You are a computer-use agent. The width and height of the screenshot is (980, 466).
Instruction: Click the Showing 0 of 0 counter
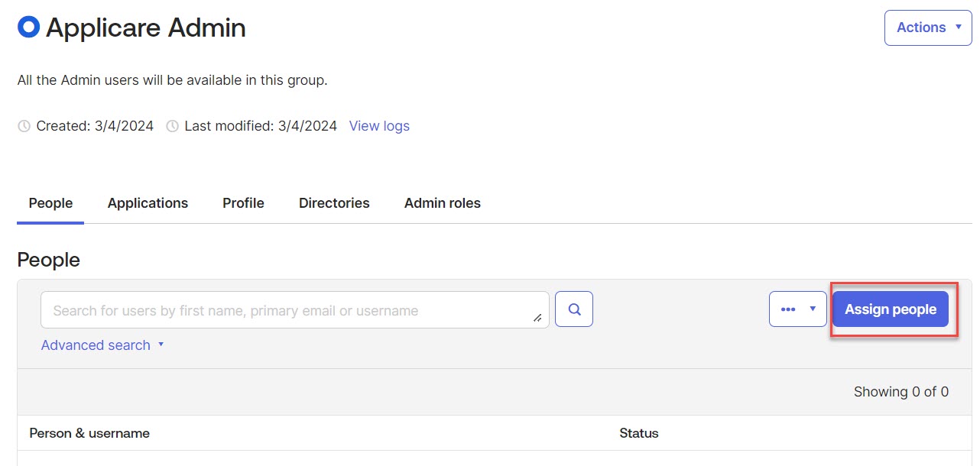pyautogui.click(x=900, y=392)
